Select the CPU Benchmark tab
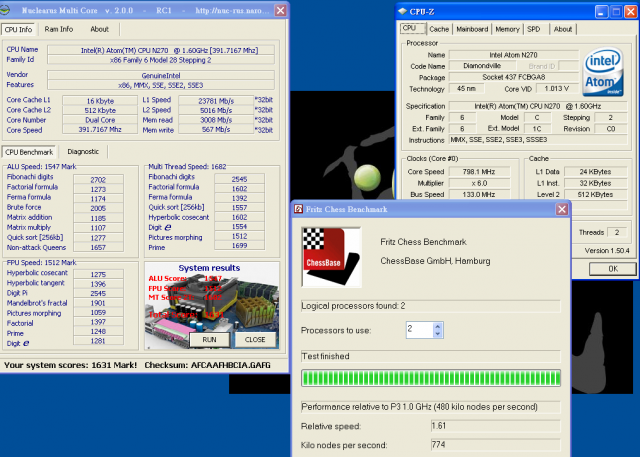The image size is (640, 457). (29, 152)
